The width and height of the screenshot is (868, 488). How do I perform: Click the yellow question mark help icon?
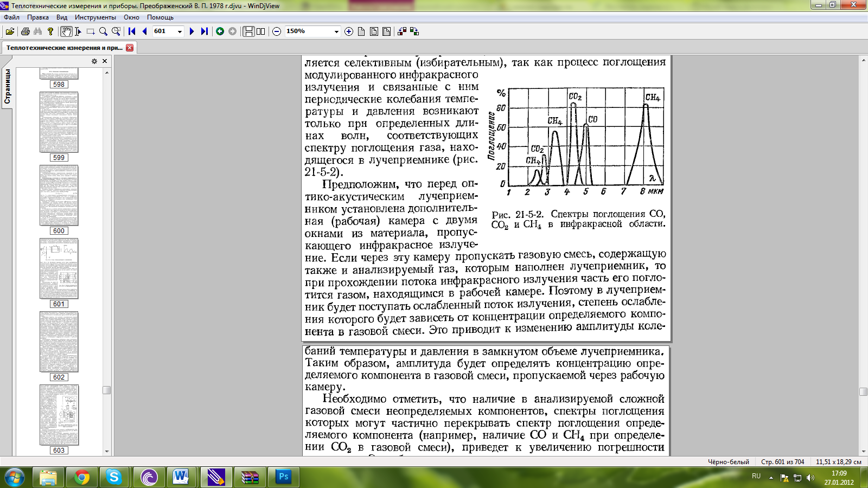pyautogui.click(x=50, y=31)
